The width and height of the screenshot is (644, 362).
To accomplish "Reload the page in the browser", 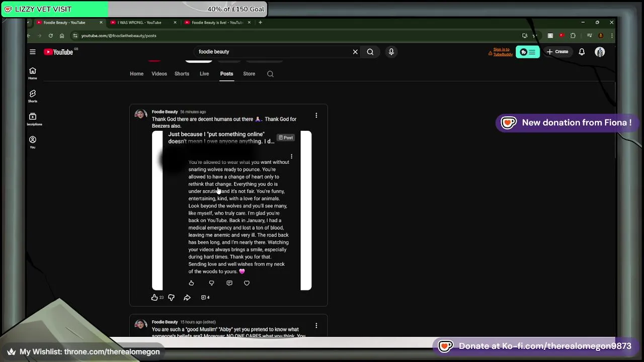I will click(x=50, y=36).
